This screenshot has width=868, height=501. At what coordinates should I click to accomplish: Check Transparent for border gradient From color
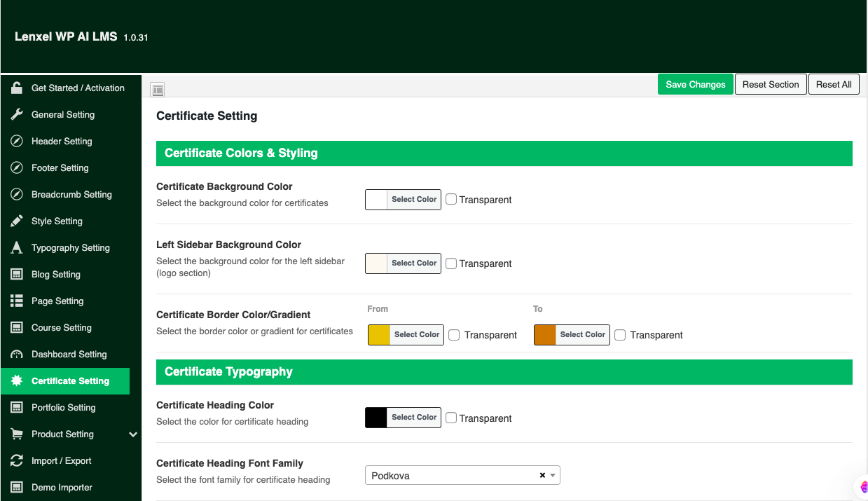pos(454,335)
